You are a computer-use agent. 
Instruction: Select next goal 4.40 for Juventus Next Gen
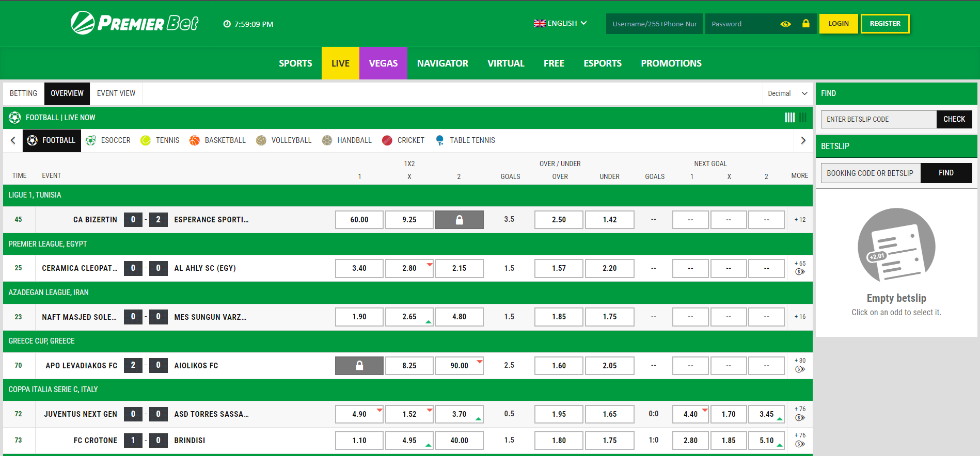coord(690,414)
